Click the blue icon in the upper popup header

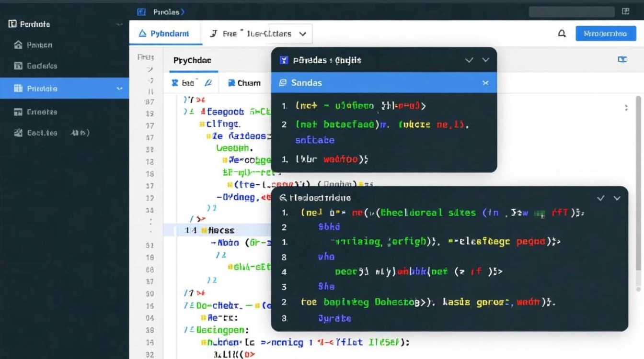pyautogui.click(x=284, y=60)
